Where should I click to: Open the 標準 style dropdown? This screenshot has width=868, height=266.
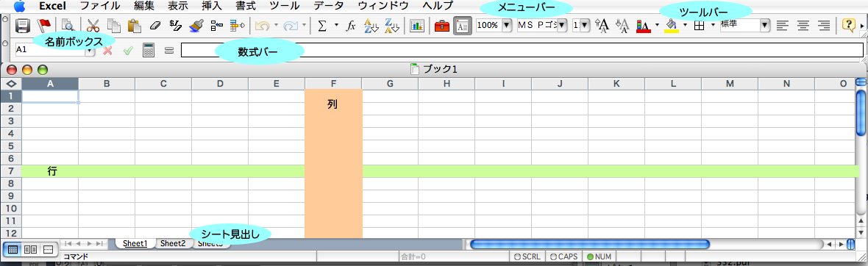[765, 25]
